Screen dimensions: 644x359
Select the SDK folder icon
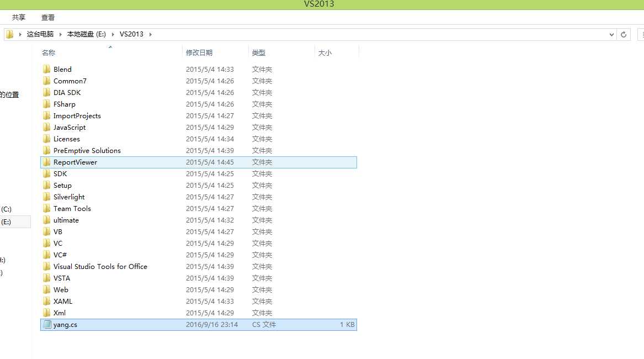pyautogui.click(x=46, y=173)
